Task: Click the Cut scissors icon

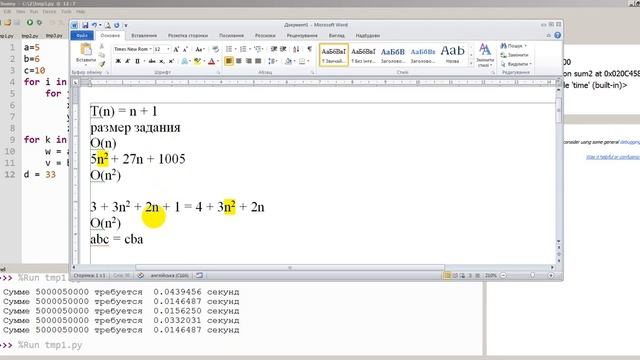Action: click(x=102, y=46)
